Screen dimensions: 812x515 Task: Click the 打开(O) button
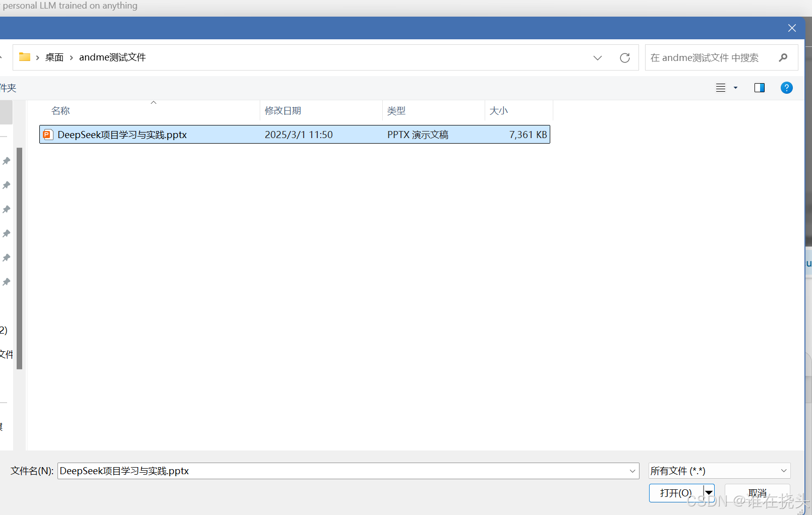click(x=676, y=493)
